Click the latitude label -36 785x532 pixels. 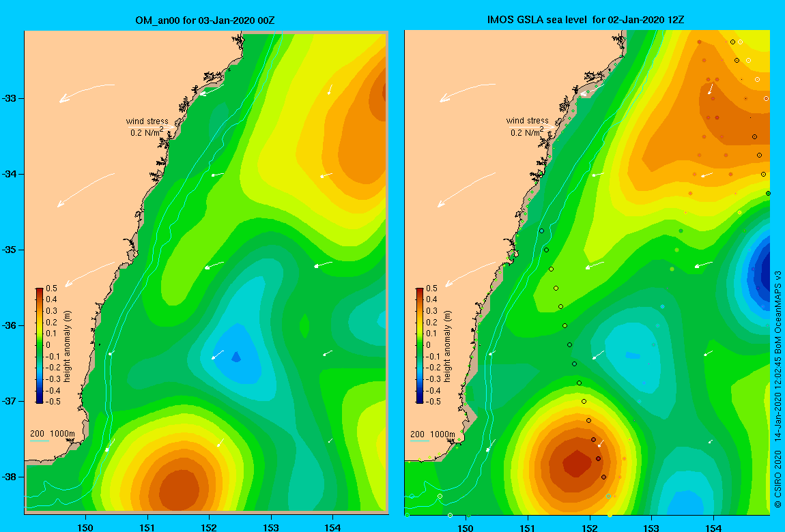tap(9, 325)
